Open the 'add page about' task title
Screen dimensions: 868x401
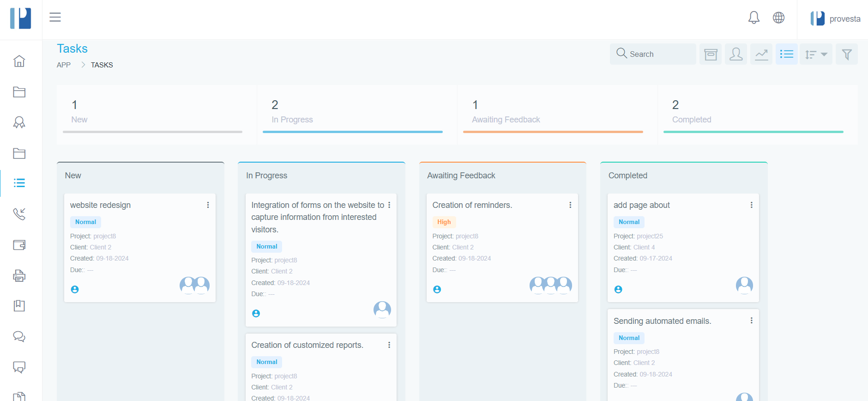click(641, 205)
